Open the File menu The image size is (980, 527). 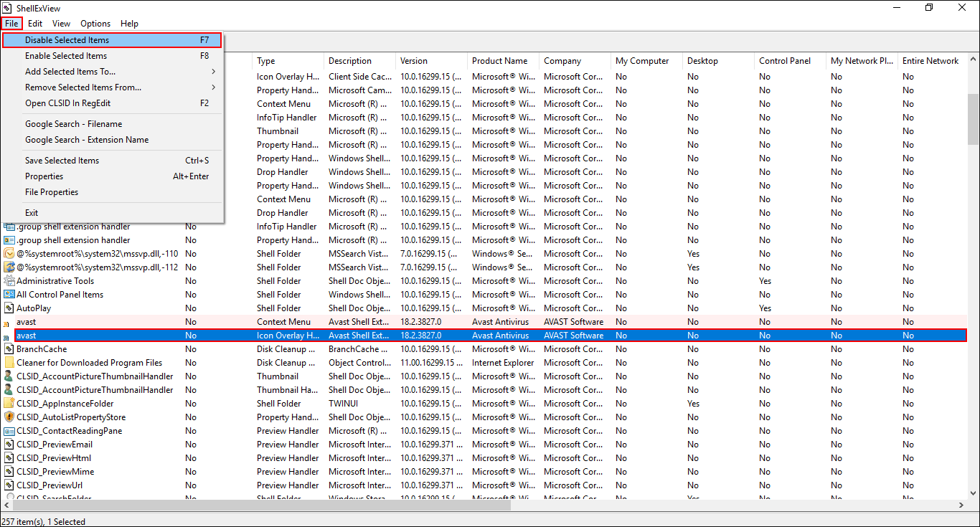(x=11, y=24)
